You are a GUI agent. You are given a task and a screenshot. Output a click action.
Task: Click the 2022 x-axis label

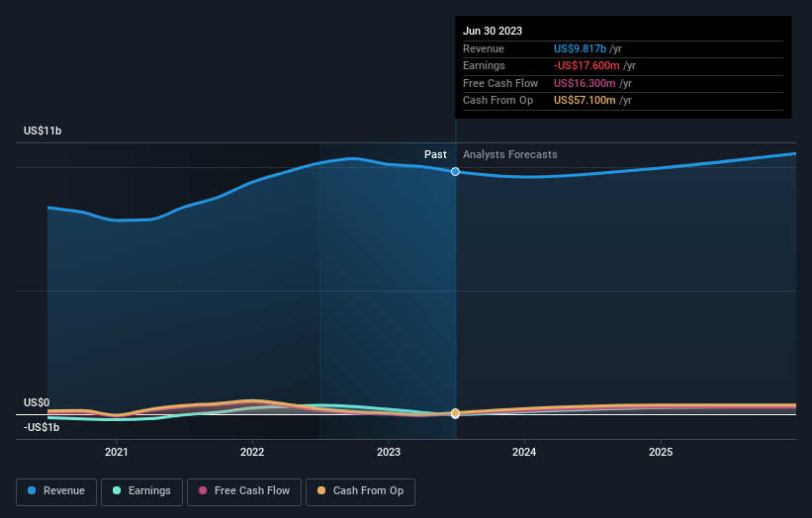(x=252, y=452)
